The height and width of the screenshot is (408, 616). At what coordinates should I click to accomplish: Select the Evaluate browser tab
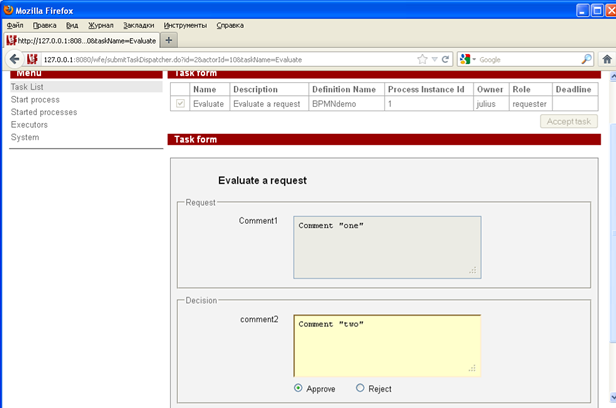point(82,40)
